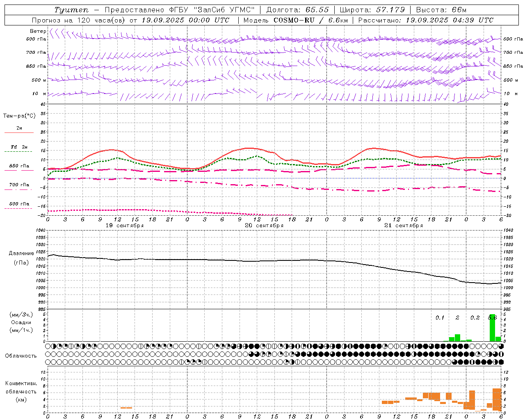
Task: Click the '20 сентября' date label
Action: coord(264,226)
